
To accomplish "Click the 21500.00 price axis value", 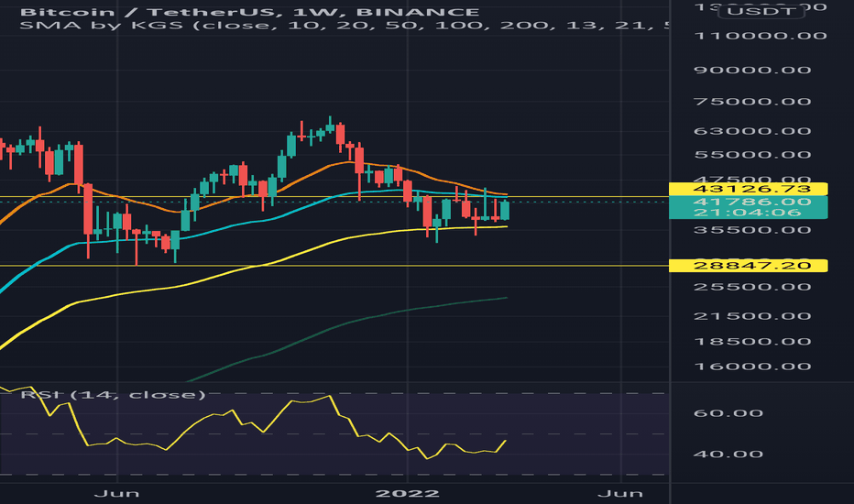I will (x=752, y=316).
